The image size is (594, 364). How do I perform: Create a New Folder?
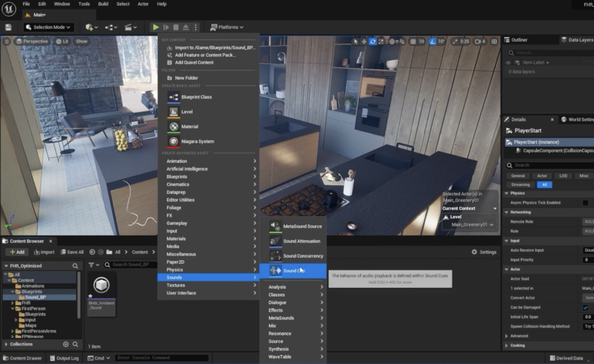(x=208, y=78)
